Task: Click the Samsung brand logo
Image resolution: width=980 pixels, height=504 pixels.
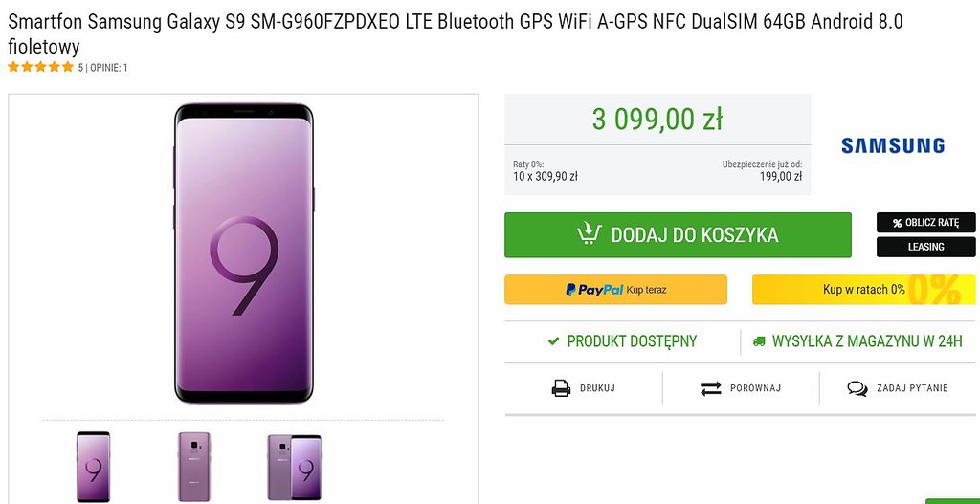Action: (892, 145)
